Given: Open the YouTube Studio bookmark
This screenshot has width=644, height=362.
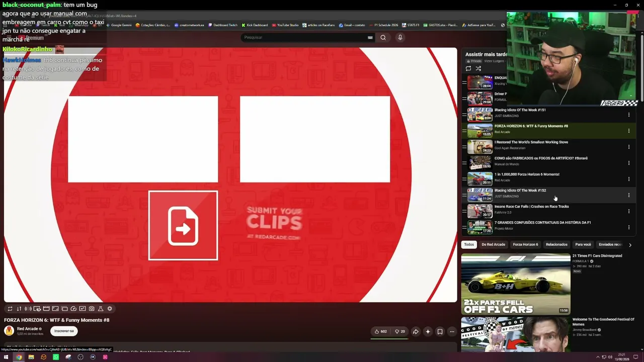Looking at the screenshot, I should (285, 25).
